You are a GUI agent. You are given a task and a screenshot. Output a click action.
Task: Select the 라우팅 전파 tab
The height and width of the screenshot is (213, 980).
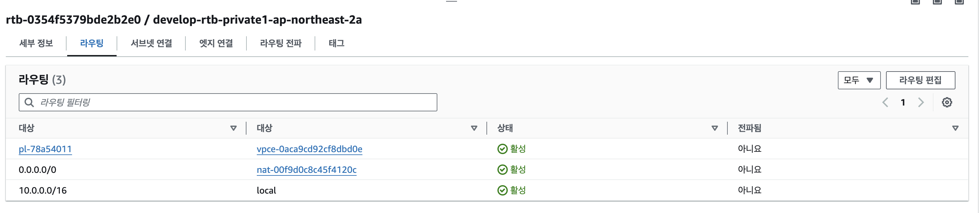280,43
